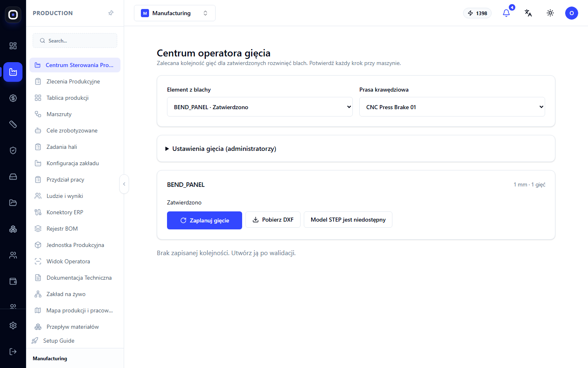
Task: Expand Ustawienia gięcia (administratorzy)
Action: (x=220, y=149)
